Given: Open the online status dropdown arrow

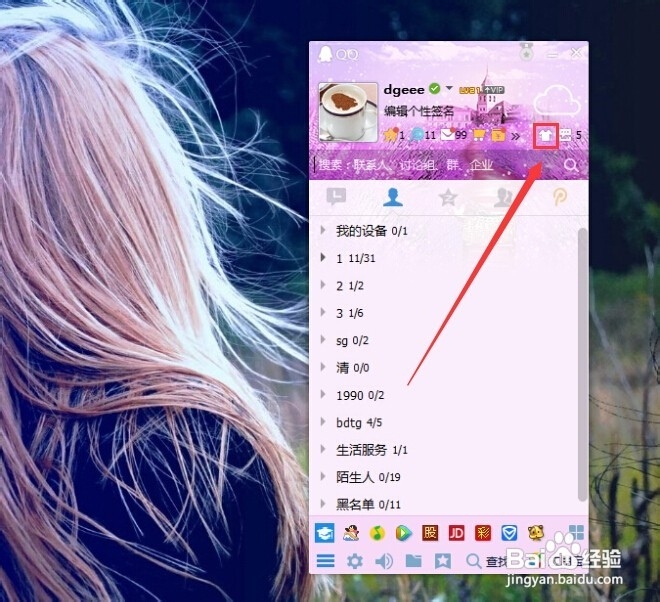Looking at the screenshot, I should (449, 88).
